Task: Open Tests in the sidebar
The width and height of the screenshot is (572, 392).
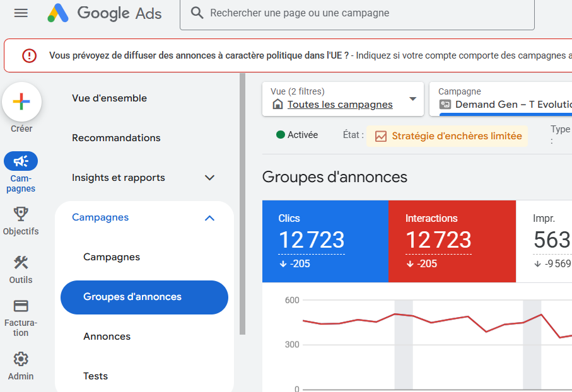Action: click(95, 376)
